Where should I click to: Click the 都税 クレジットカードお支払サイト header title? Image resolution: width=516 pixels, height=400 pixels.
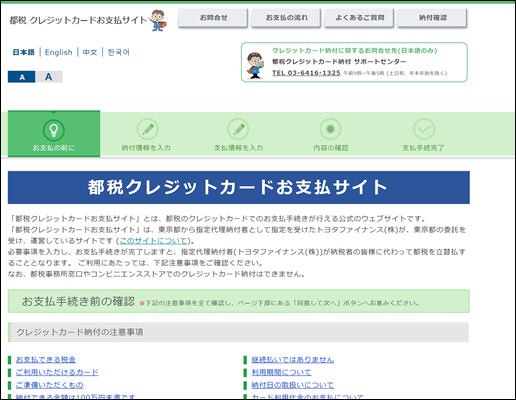click(x=78, y=20)
